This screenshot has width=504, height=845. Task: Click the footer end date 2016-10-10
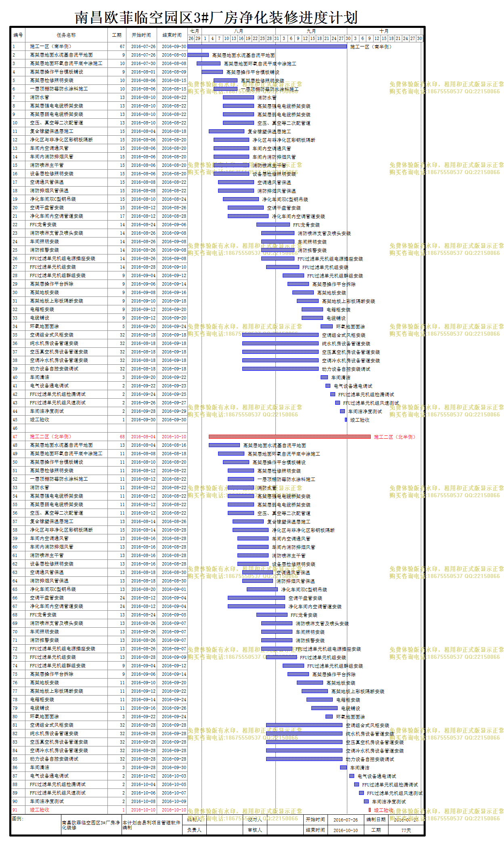pos(345,830)
